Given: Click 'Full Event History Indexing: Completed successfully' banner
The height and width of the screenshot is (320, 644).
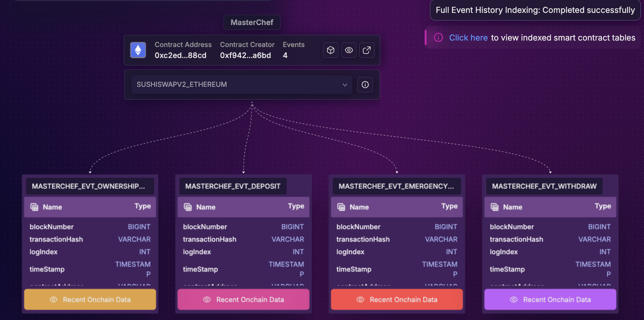Looking at the screenshot, I should [535, 10].
